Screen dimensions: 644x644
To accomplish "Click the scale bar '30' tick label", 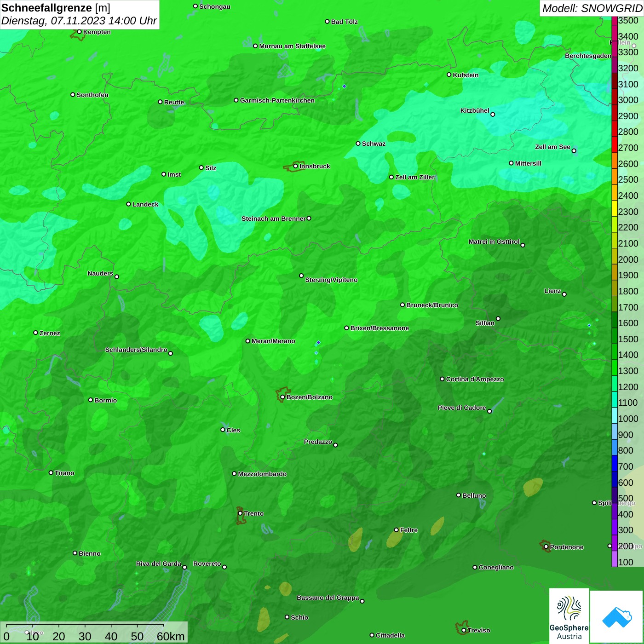I will pos(85,636).
